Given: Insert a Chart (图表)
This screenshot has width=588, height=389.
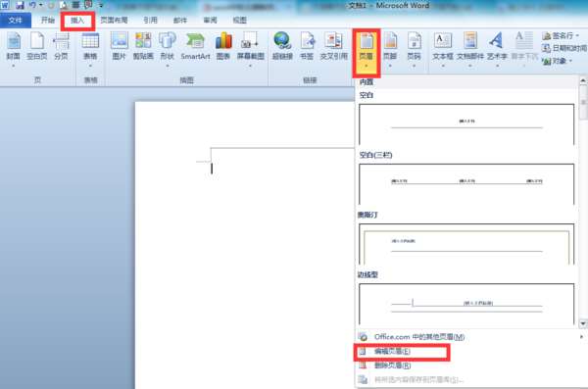Looking at the screenshot, I should 223,47.
